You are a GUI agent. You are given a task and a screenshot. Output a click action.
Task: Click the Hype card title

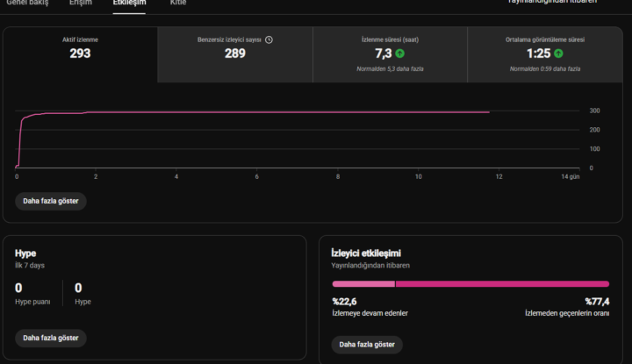click(25, 253)
